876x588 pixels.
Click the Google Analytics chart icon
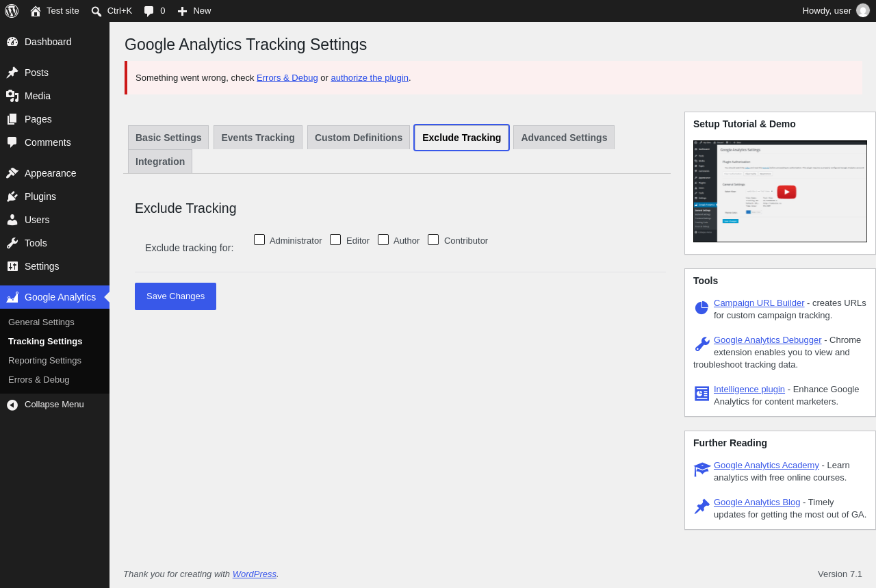(12, 297)
